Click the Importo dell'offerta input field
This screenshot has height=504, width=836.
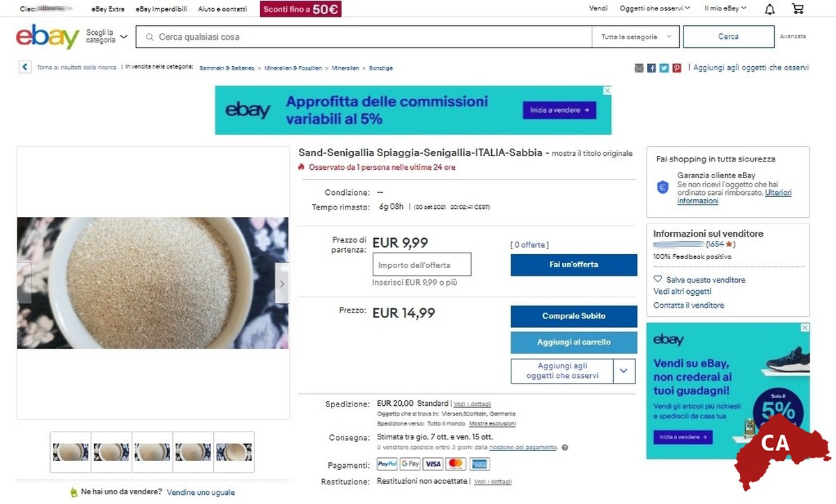pos(422,265)
